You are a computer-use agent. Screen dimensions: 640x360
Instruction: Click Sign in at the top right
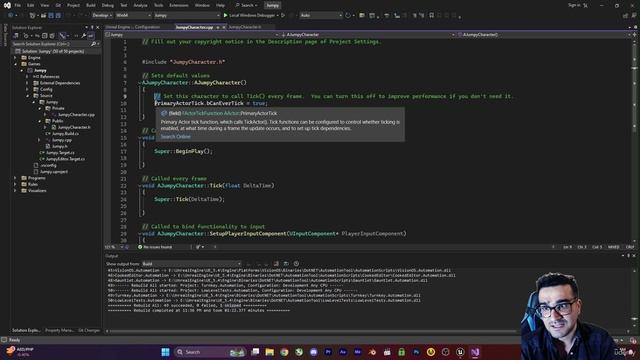pyautogui.click(x=574, y=5)
